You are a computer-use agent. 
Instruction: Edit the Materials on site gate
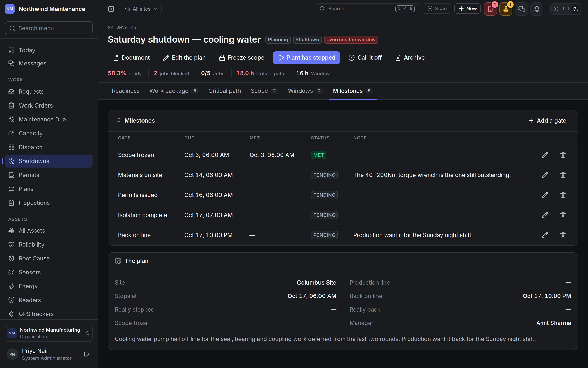[x=545, y=175]
